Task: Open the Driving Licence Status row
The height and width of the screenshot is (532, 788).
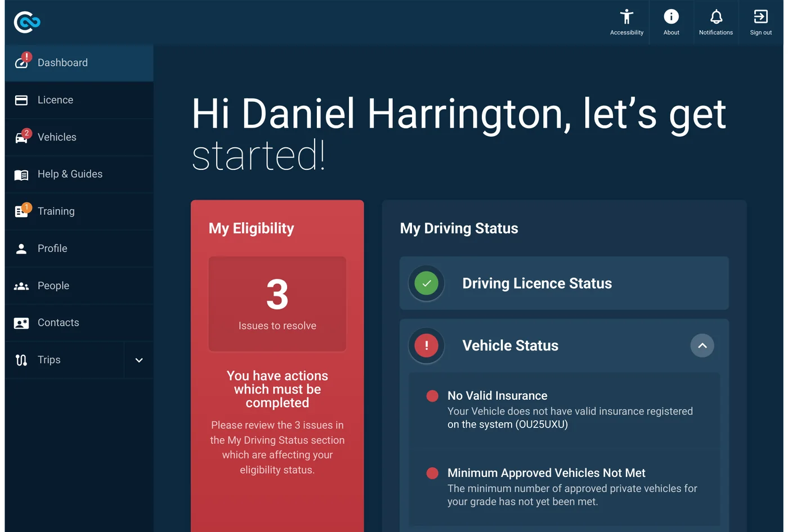Action: pyautogui.click(x=564, y=283)
